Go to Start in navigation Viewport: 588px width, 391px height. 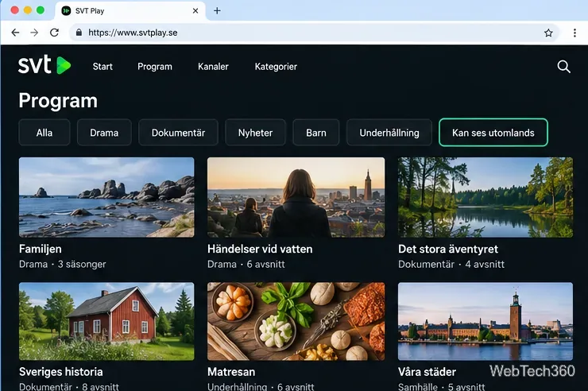[x=103, y=66]
